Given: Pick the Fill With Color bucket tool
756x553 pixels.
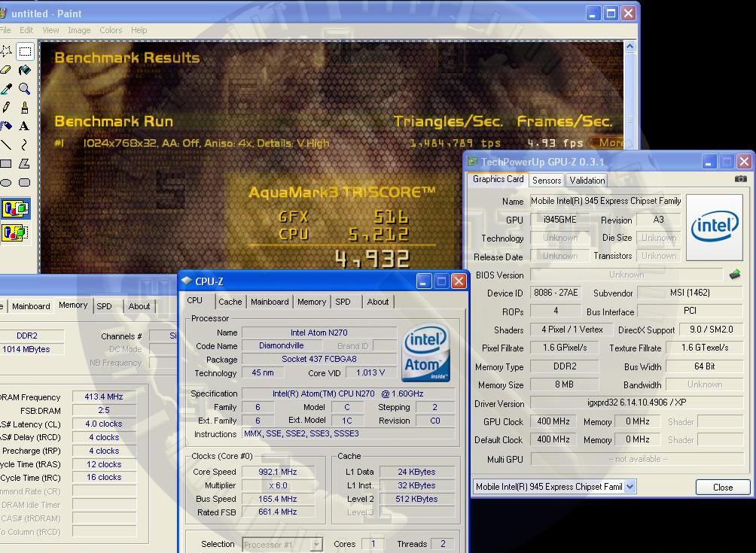Looking at the screenshot, I should pos(25,70).
